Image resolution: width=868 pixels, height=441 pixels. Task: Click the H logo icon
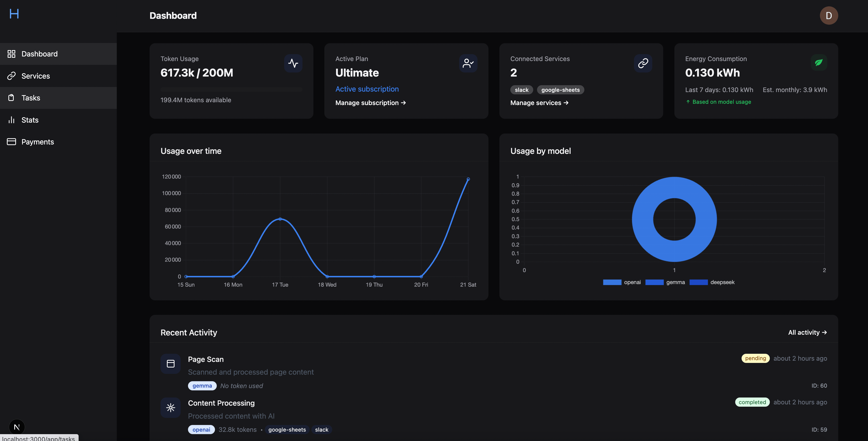pyautogui.click(x=14, y=14)
